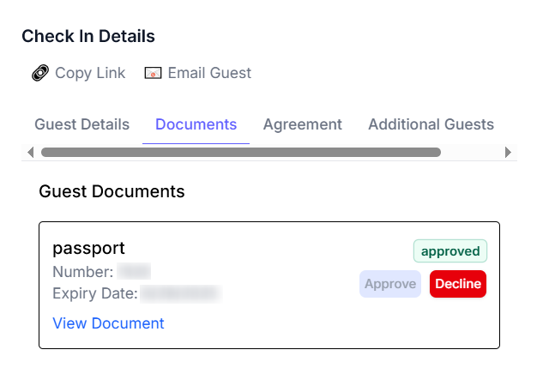
Task: Click the blurred passport number value
Action: (135, 272)
